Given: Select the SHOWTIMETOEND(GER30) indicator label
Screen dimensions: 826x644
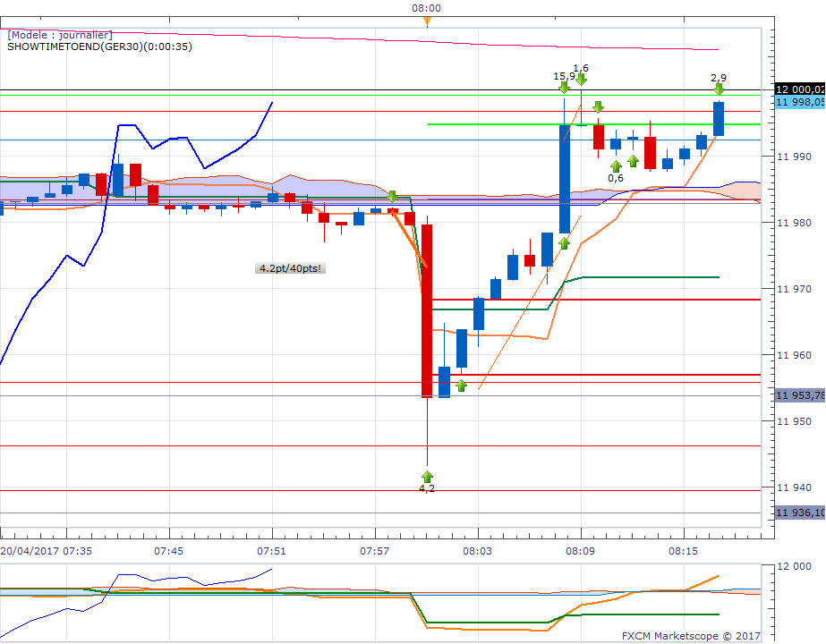Looking at the screenshot, I should [x=99, y=47].
